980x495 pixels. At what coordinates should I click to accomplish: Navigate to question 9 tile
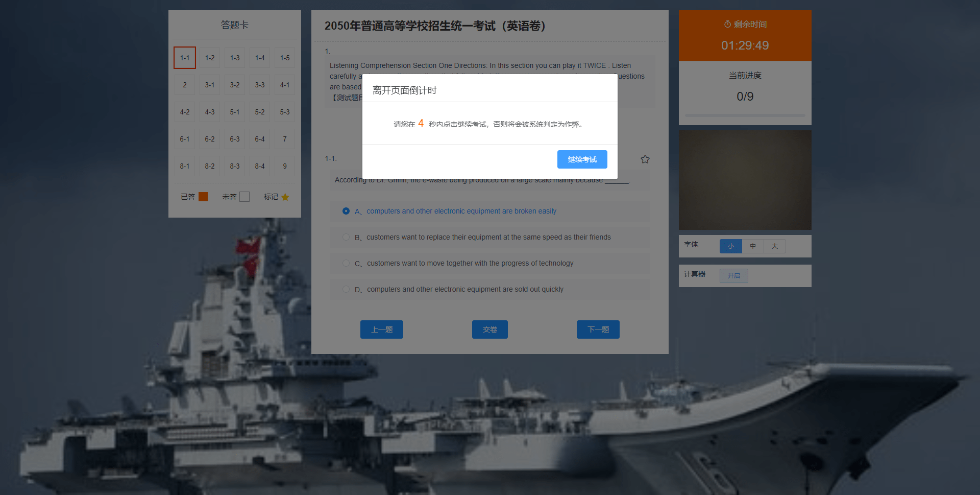point(285,166)
